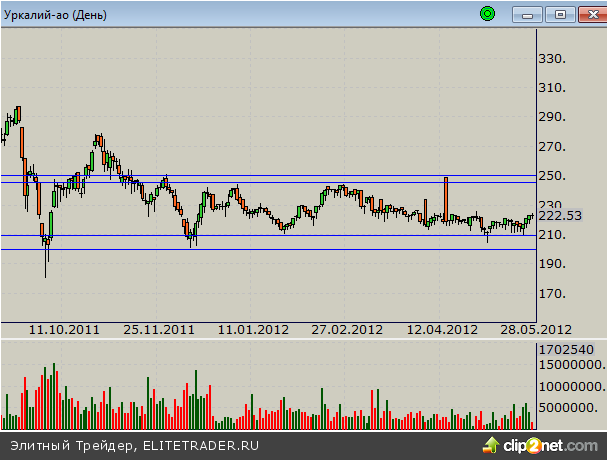Image resolution: width=607 pixels, height=460 pixels.
Task: Click the tall red spike candle near 12.04.2012
Action: 445,195
